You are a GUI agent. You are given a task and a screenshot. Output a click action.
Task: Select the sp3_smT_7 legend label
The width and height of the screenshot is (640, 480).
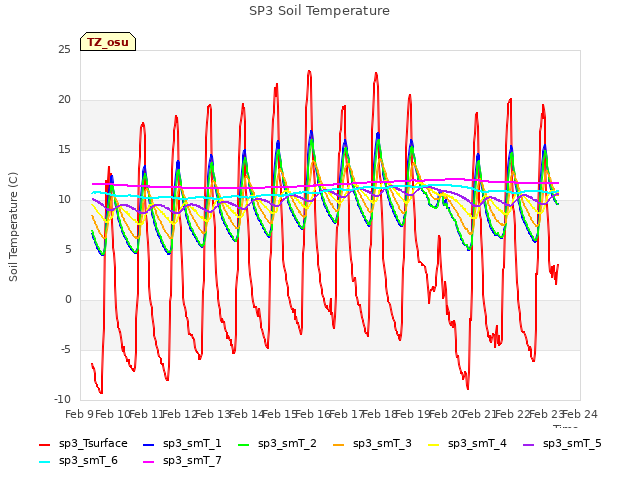(x=192, y=461)
